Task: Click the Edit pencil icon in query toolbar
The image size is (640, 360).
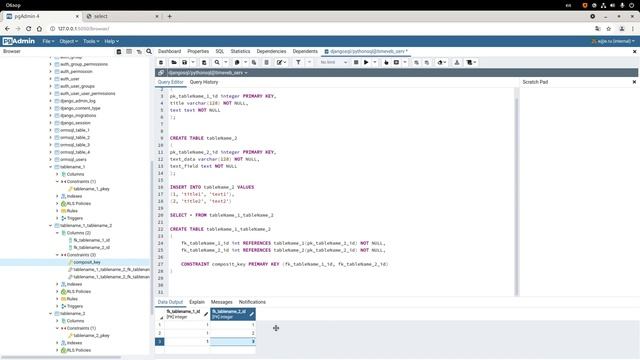Action: click(280, 62)
